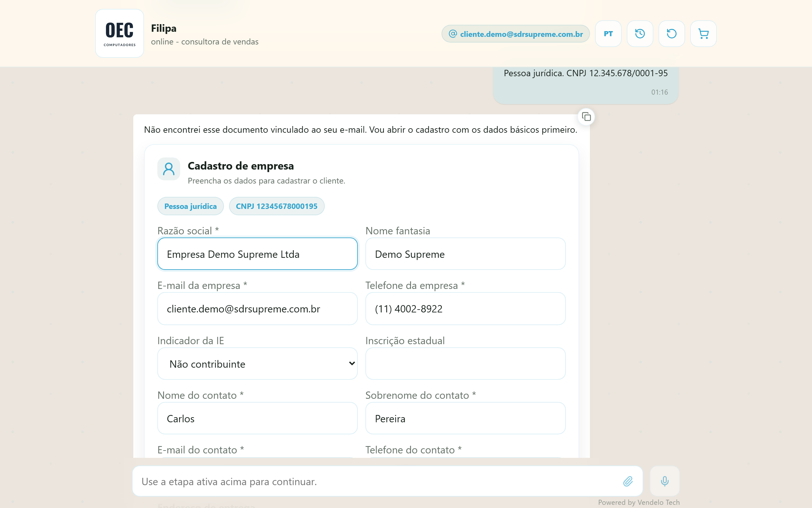Click the Powered by Vendelo Tech text
The image size is (812, 508).
pos(638,502)
